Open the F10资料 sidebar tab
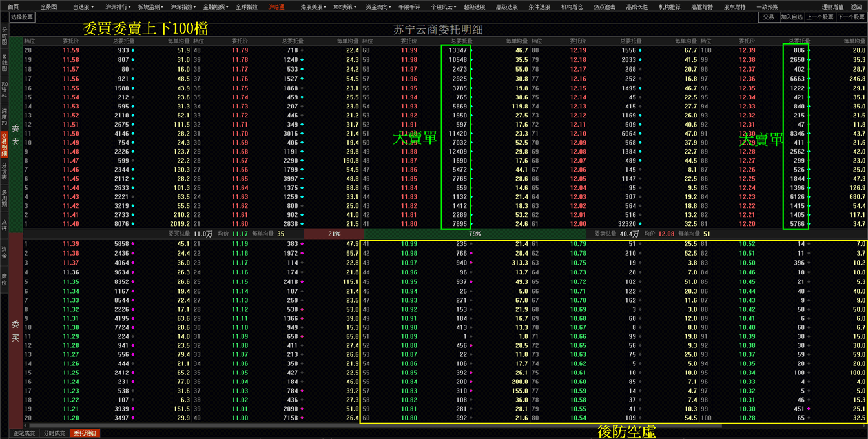 tap(4, 90)
